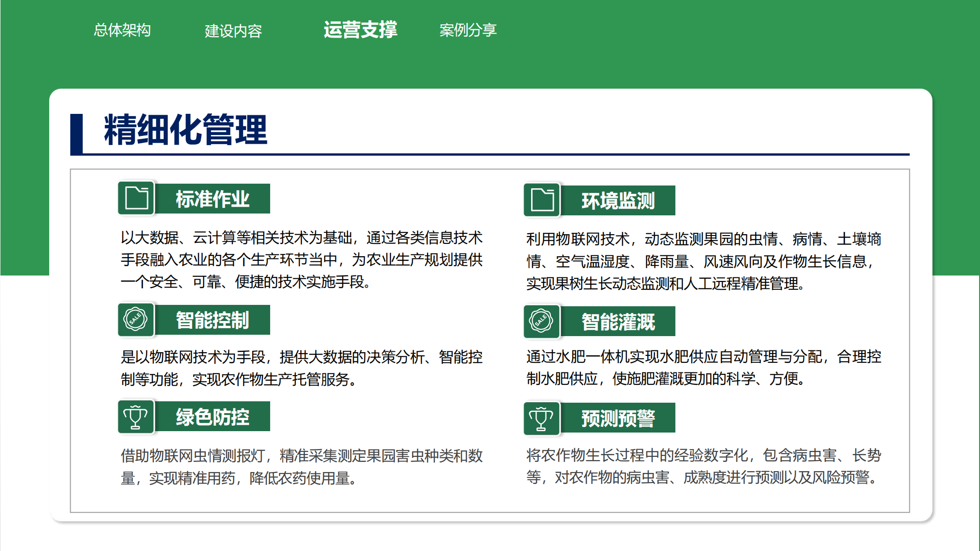Click trophy icon beside 预测预警

coord(542,418)
